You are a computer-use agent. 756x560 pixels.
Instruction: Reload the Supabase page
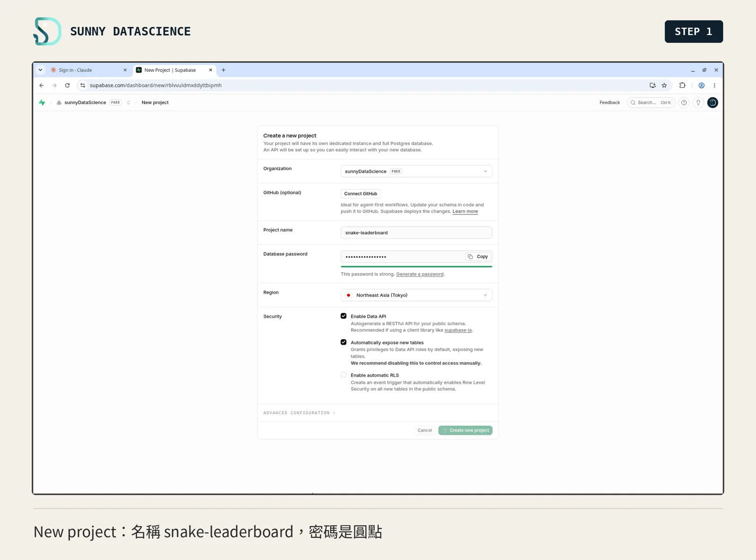[68, 86]
